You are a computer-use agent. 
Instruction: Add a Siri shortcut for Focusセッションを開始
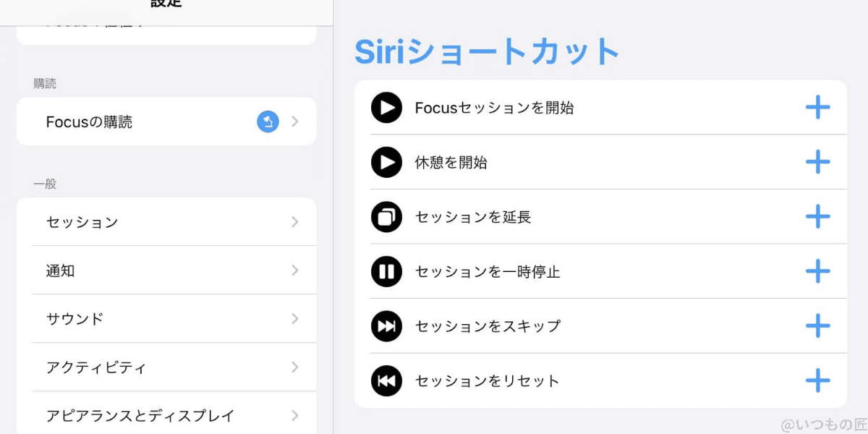click(x=818, y=107)
